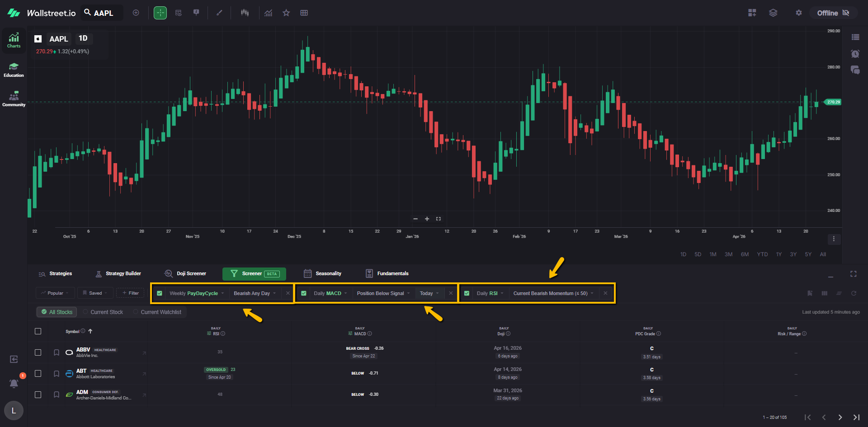This screenshot has height=427, width=868.
Task: Add AAPL to favorites with star icon
Action: (286, 13)
